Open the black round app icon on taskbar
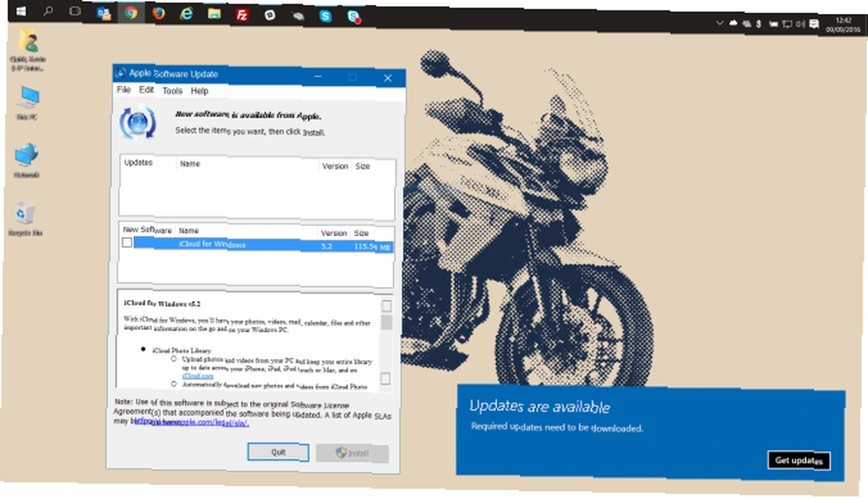 click(270, 15)
